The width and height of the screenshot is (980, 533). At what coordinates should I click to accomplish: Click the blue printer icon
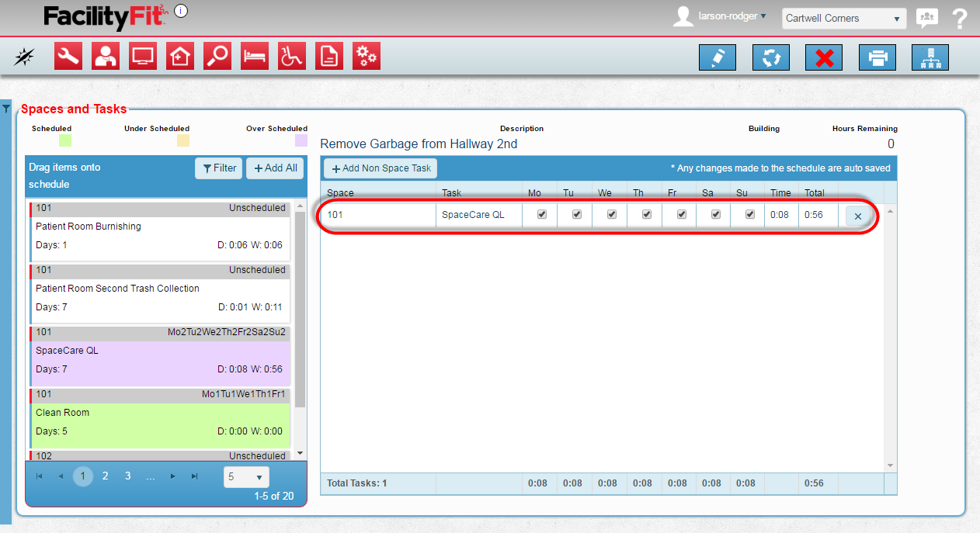click(x=877, y=58)
